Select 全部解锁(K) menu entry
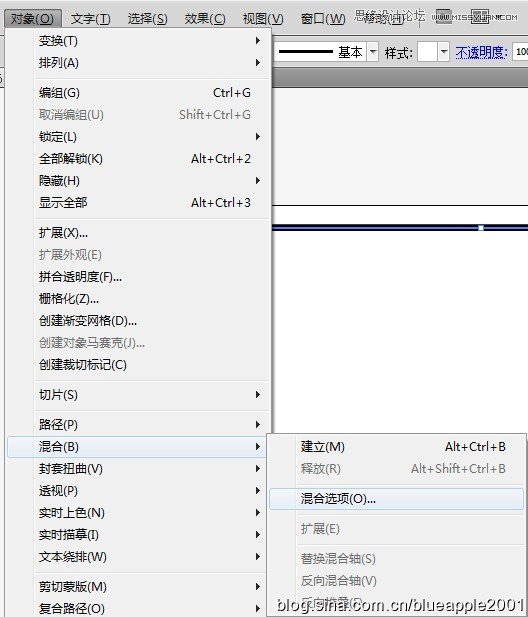 (151, 159)
